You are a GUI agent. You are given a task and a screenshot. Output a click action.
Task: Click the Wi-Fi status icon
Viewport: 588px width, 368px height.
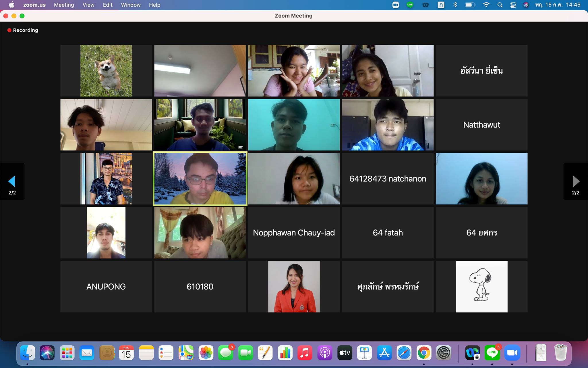tap(486, 5)
